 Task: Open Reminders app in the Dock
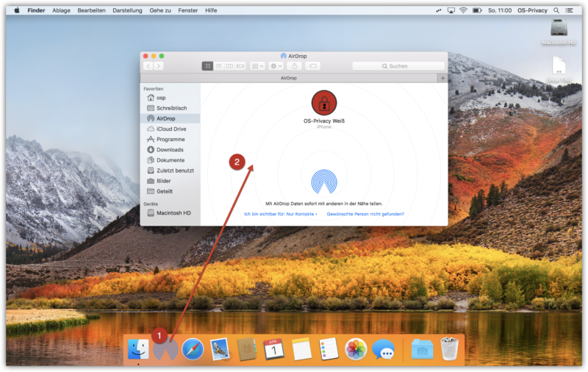pos(329,349)
